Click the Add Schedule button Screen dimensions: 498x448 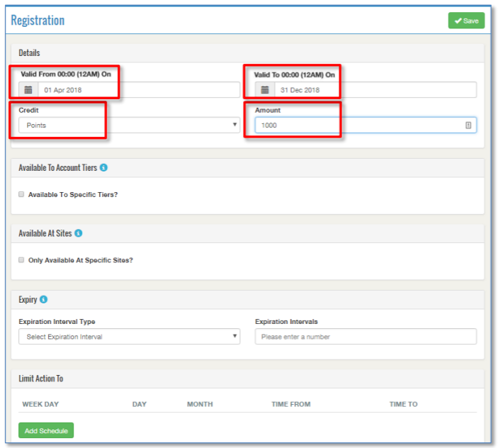45,431
